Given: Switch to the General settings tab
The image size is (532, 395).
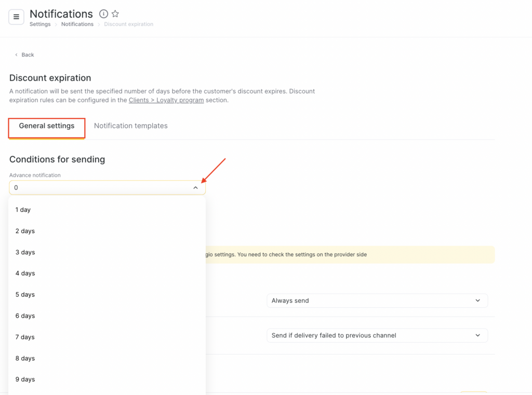Looking at the screenshot, I should [x=47, y=126].
